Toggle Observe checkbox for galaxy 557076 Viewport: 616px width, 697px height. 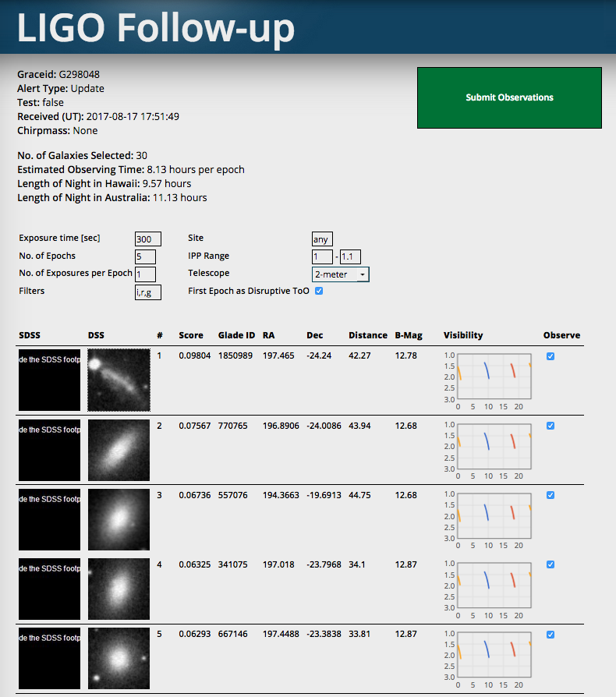[x=551, y=495]
